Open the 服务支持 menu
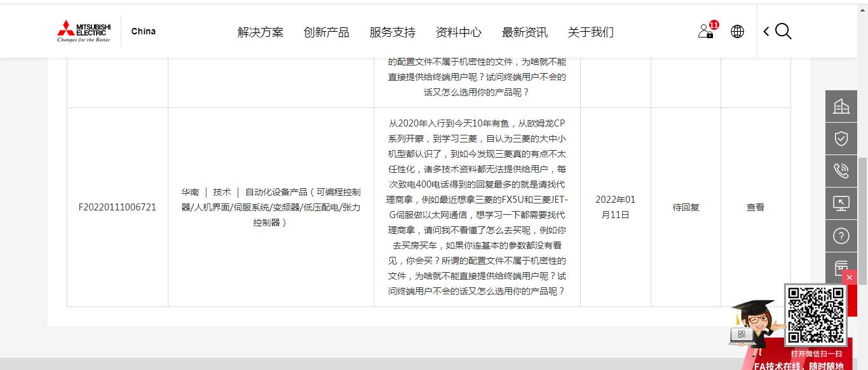Image resolution: width=868 pixels, height=370 pixels. pos(393,32)
